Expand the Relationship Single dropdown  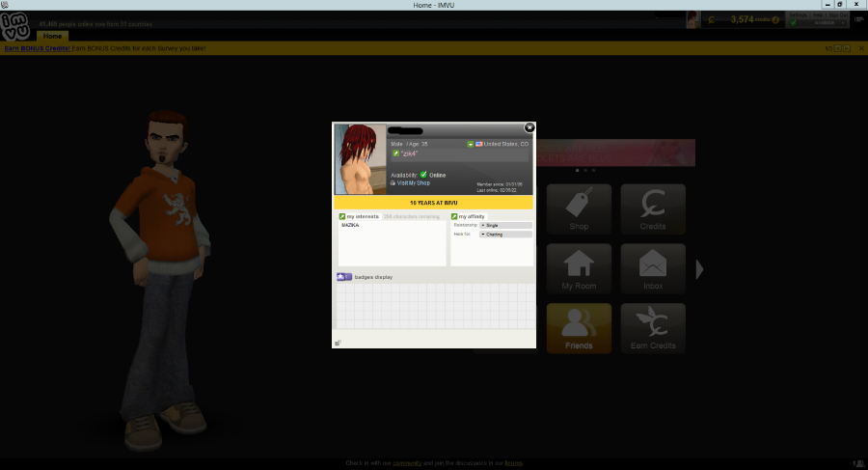pos(505,225)
